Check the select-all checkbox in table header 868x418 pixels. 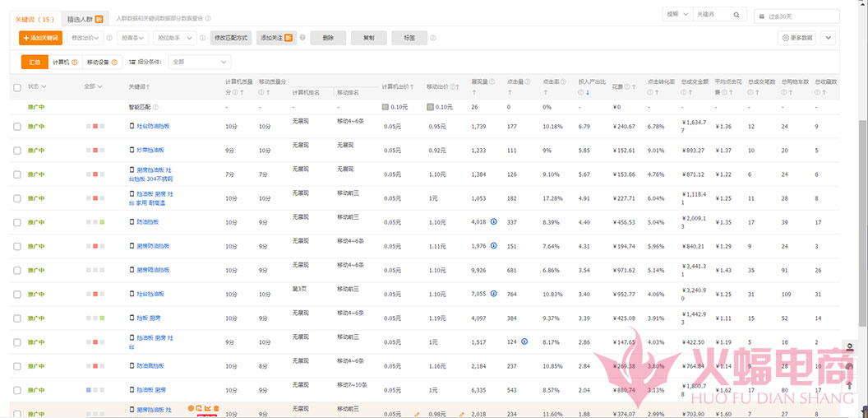(x=17, y=86)
